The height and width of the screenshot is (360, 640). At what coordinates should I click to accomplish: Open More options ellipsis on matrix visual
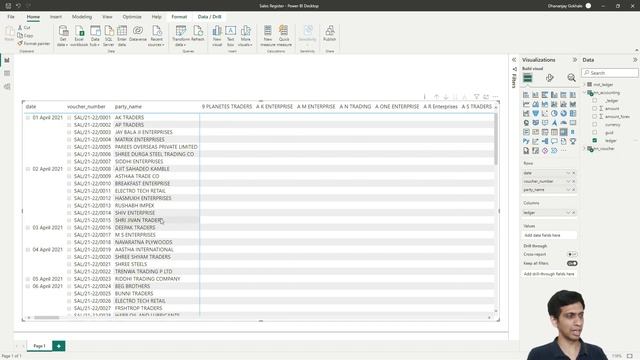tap(495, 97)
